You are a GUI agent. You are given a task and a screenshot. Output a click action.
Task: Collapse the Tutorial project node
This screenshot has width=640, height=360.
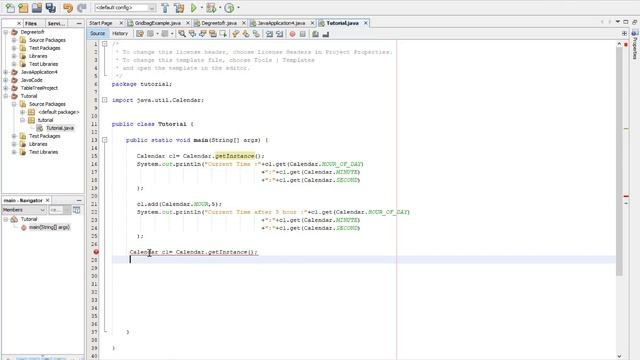tap(6, 96)
